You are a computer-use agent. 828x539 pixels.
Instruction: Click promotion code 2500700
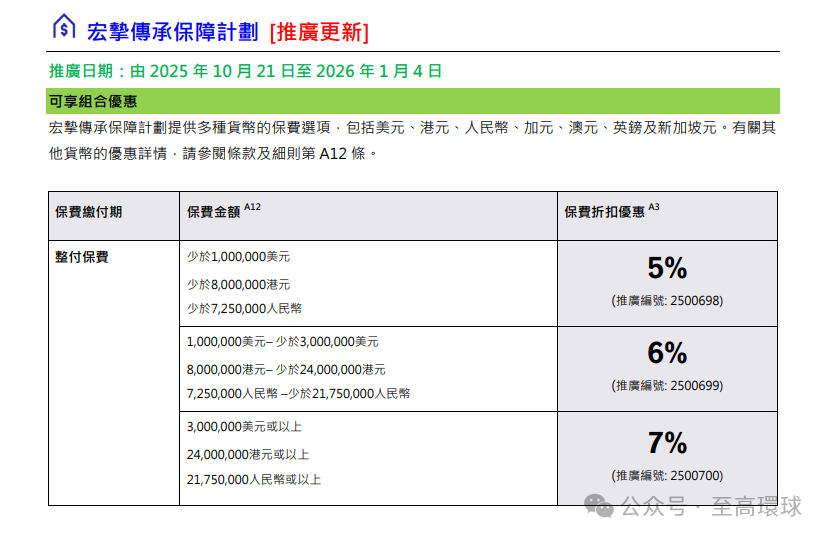tap(667, 476)
